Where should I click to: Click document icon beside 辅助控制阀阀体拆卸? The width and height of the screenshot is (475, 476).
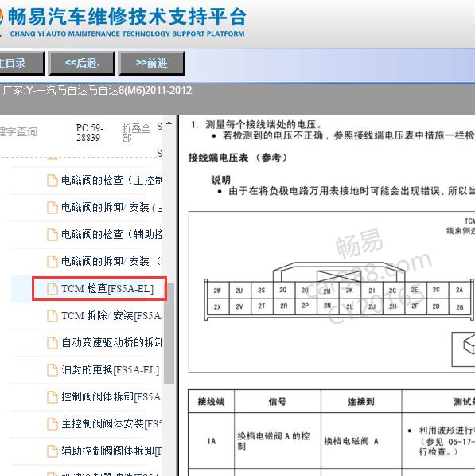(53, 451)
